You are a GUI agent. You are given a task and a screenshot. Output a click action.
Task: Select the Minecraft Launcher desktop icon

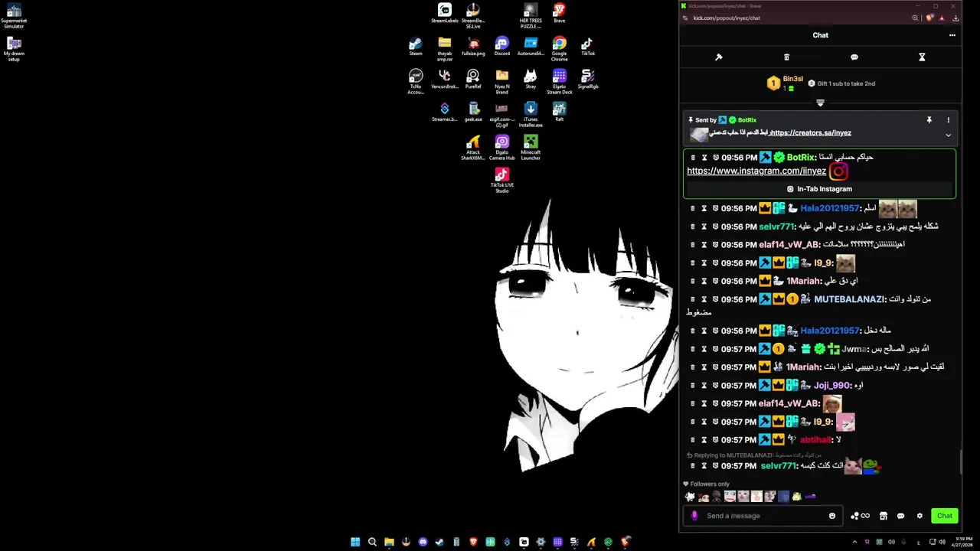(531, 147)
